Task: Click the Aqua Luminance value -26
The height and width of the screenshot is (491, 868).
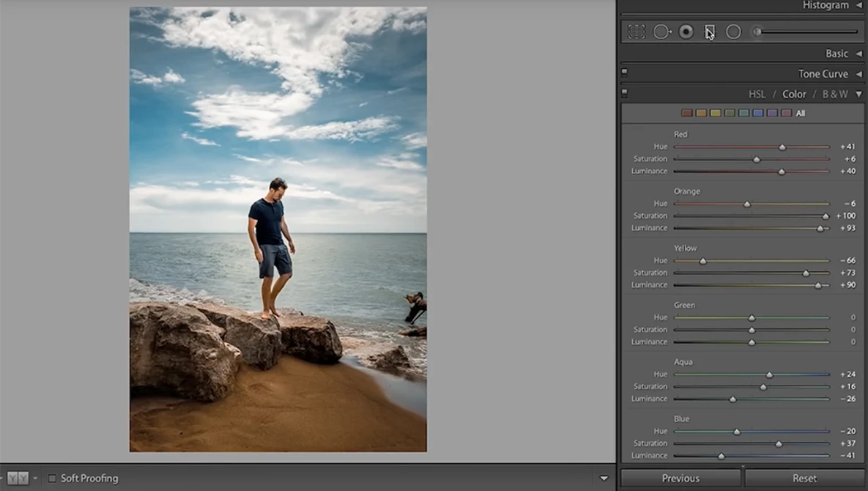Action: 849,399
